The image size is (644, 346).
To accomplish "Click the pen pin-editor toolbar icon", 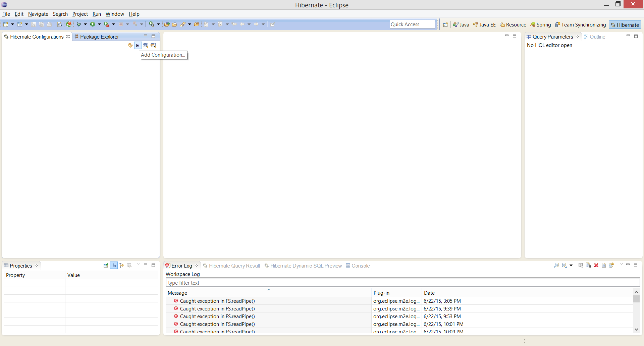I will tap(272, 24).
